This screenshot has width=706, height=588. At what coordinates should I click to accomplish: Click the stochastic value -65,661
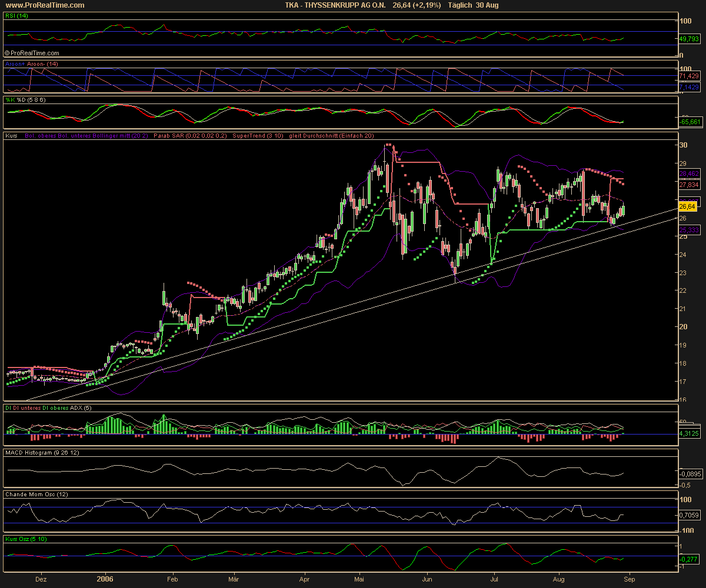(x=689, y=122)
